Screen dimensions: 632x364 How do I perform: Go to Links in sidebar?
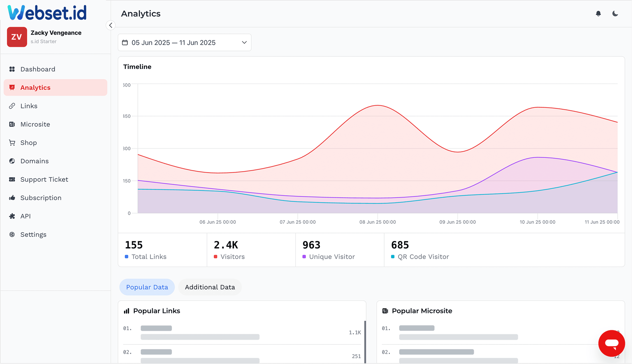pos(29,106)
